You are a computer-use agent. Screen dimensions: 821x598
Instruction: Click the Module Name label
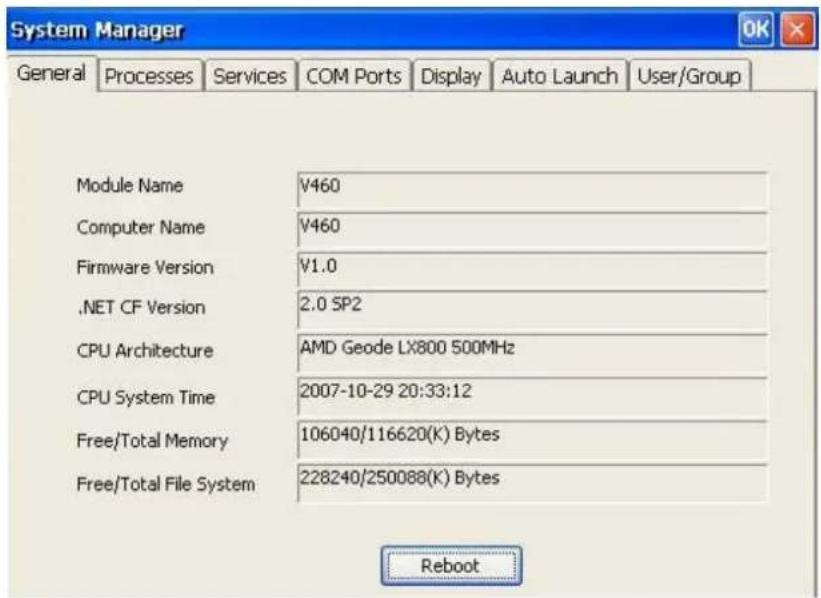pyautogui.click(x=130, y=185)
